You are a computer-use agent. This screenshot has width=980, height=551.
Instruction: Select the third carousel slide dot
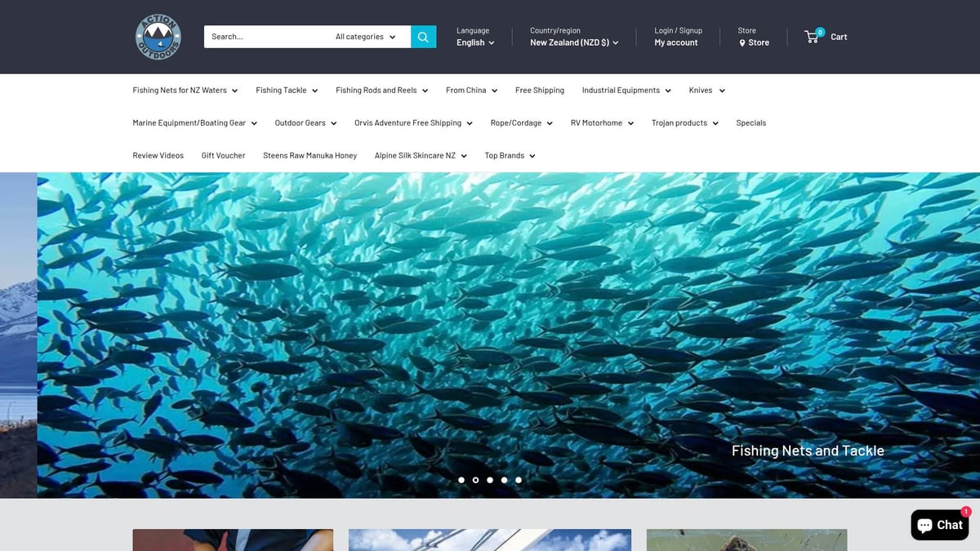point(490,480)
